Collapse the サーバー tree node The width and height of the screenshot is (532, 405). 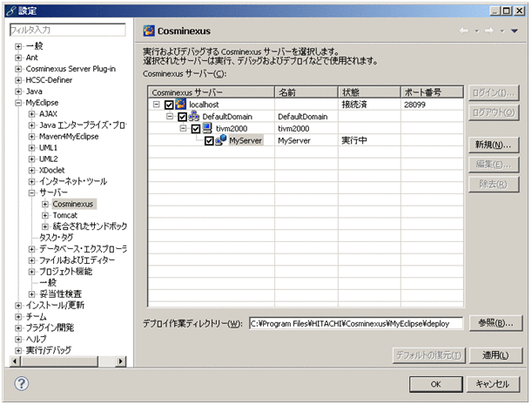[x=31, y=192]
